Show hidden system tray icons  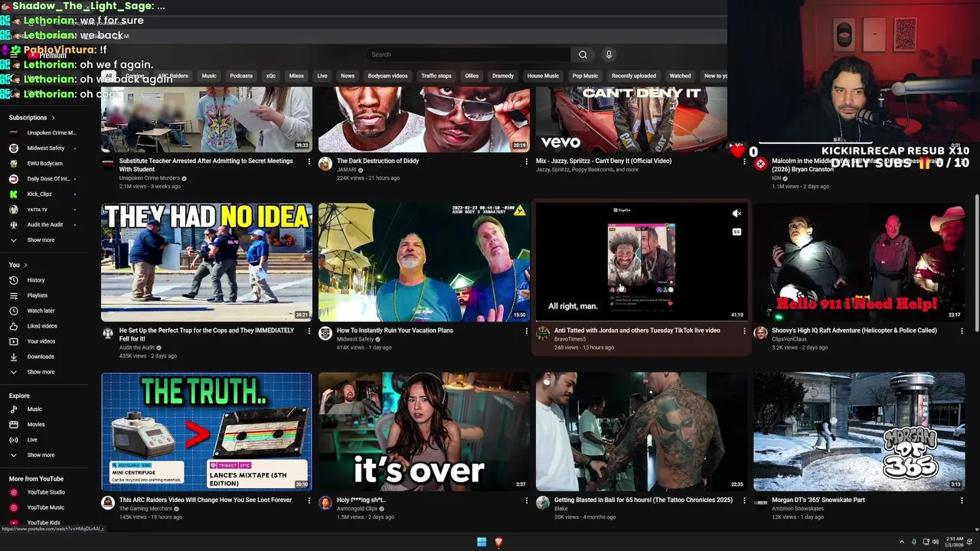[901, 542]
